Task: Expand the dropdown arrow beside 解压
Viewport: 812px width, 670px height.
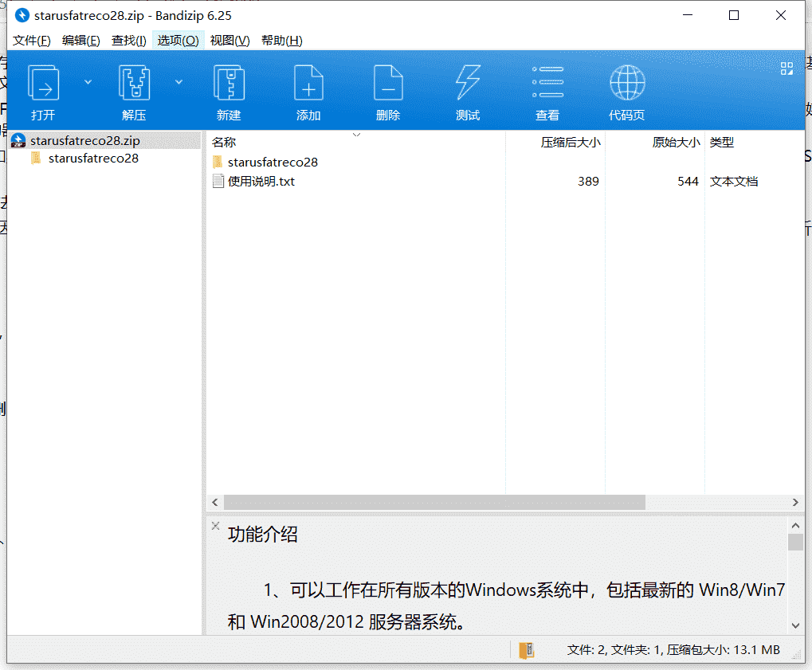Action: (x=178, y=82)
